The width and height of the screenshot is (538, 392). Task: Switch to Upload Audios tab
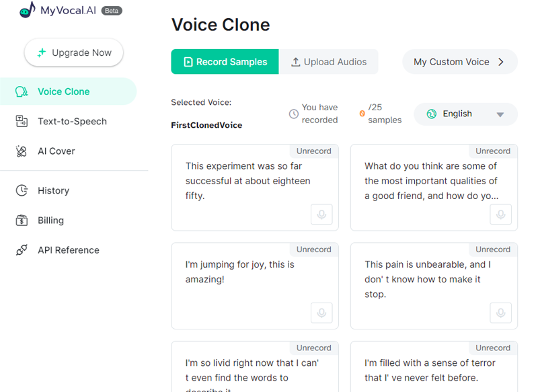click(328, 62)
